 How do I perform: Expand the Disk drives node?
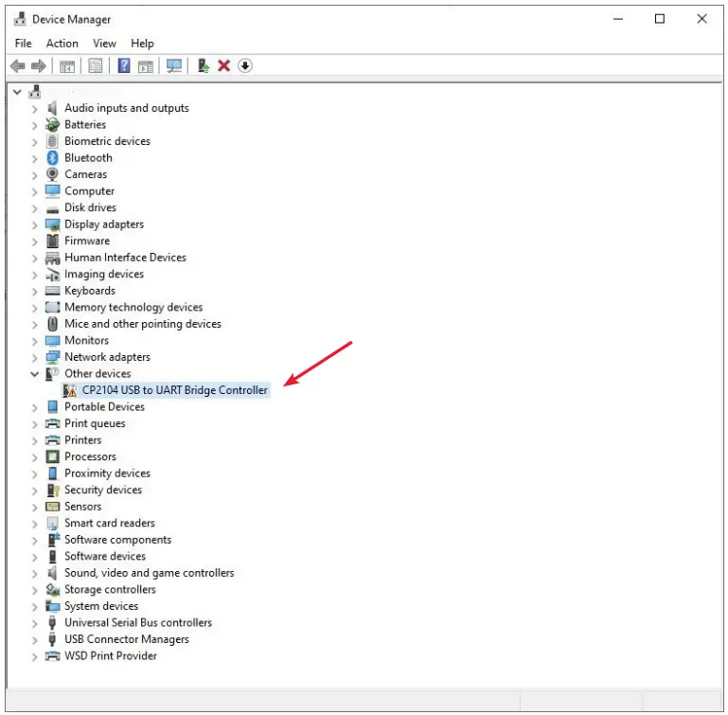(34, 208)
